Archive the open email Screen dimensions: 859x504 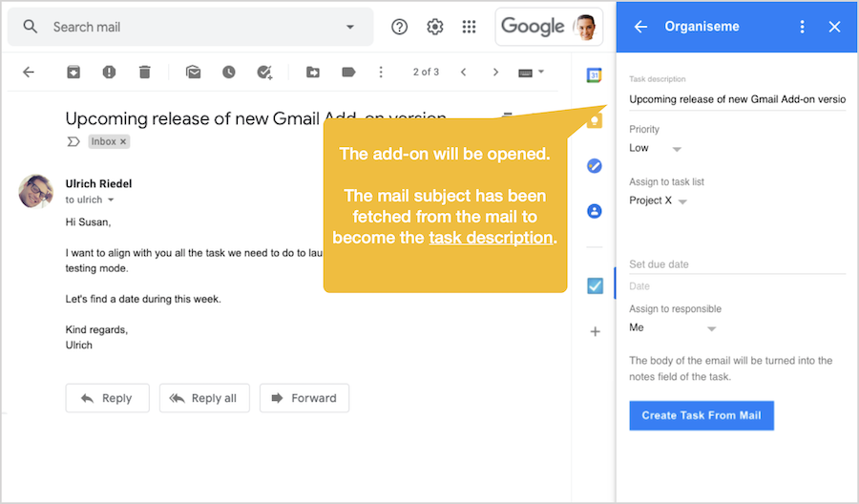(x=73, y=72)
